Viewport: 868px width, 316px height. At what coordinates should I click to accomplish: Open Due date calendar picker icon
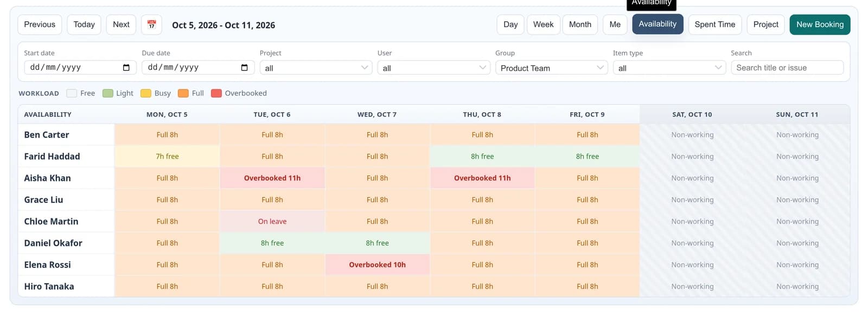pos(244,68)
